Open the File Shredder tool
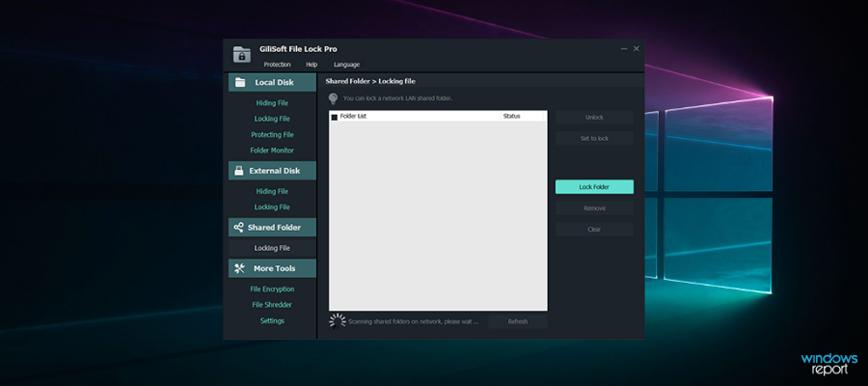868x386 pixels. click(272, 305)
